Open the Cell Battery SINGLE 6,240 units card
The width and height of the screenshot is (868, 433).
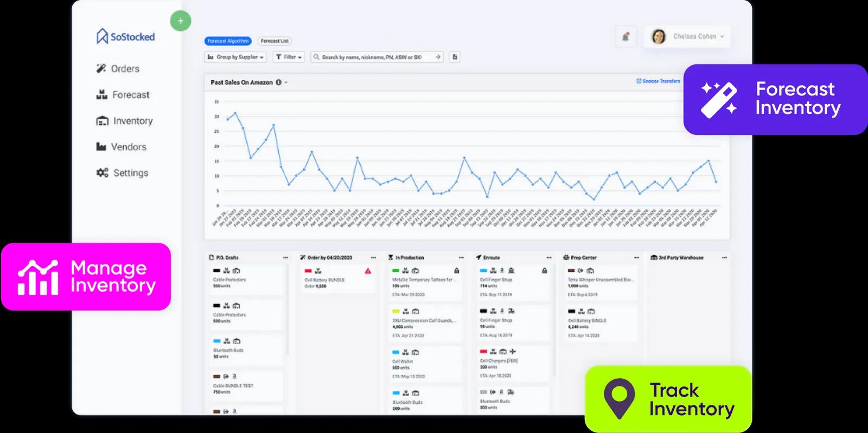pos(601,323)
